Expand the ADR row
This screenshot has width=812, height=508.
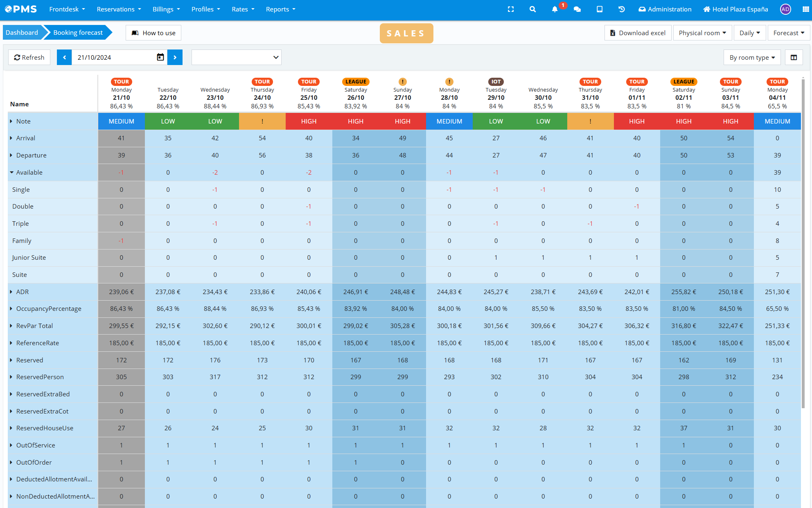click(11, 292)
